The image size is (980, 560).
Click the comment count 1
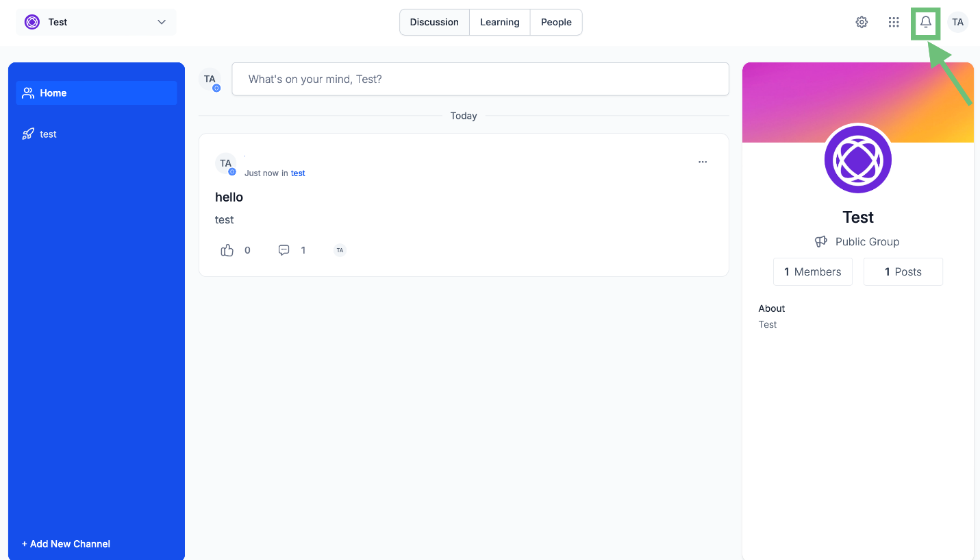pos(303,250)
